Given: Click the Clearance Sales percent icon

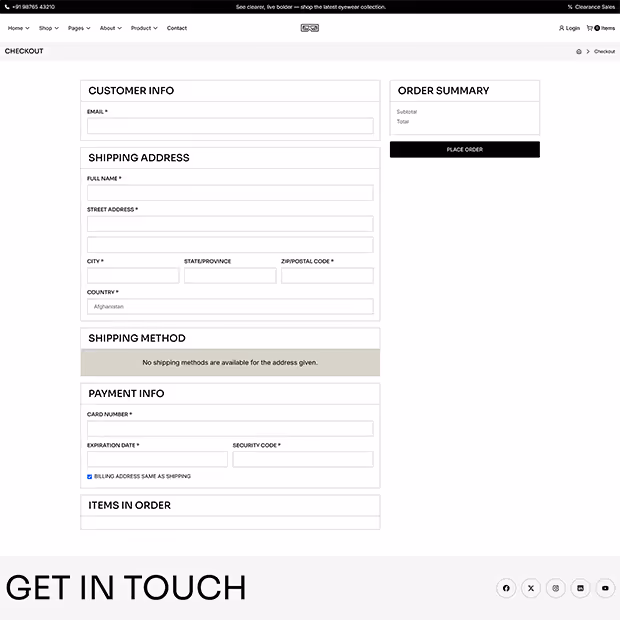Looking at the screenshot, I should [x=570, y=7].
